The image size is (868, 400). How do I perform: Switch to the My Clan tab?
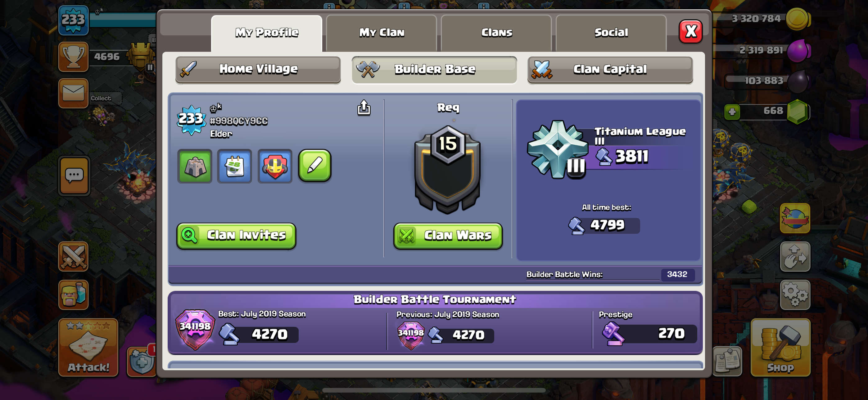pyautogui.click(x=382, y=33)
